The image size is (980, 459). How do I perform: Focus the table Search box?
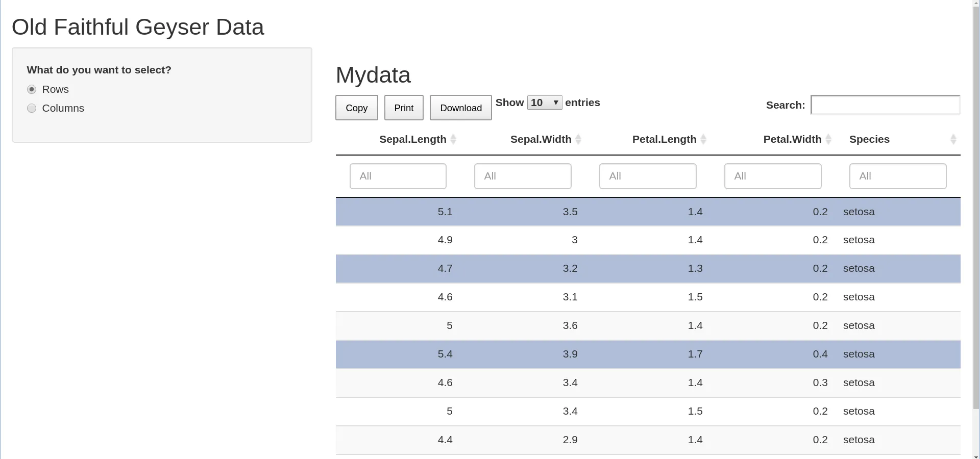[x=885, y=105]
